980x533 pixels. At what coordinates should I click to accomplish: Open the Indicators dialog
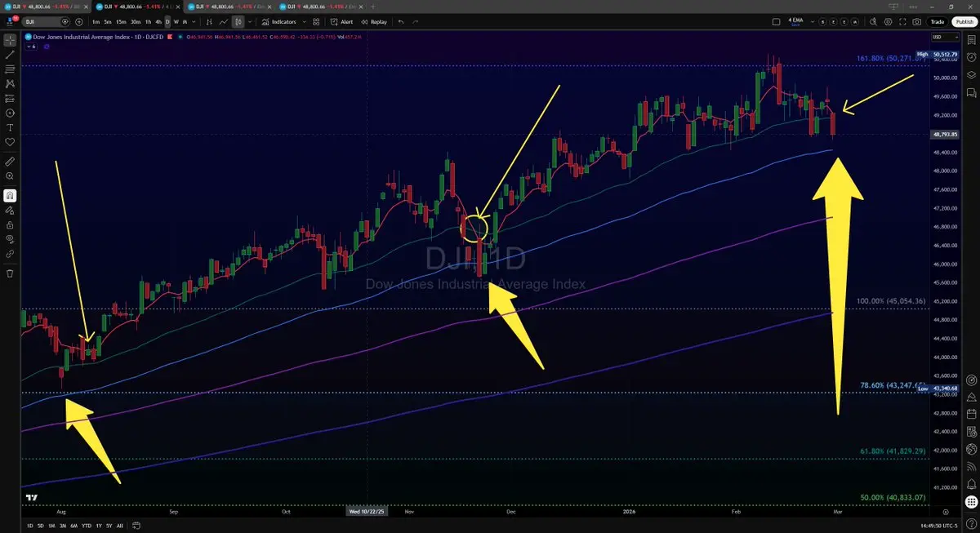coord(278,22)
